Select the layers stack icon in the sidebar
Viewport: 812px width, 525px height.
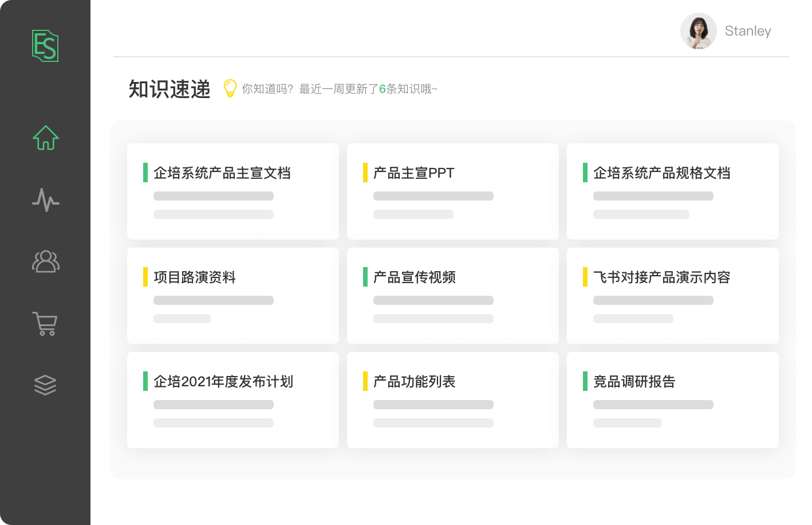pyautogui.click(x=46, y=385)
